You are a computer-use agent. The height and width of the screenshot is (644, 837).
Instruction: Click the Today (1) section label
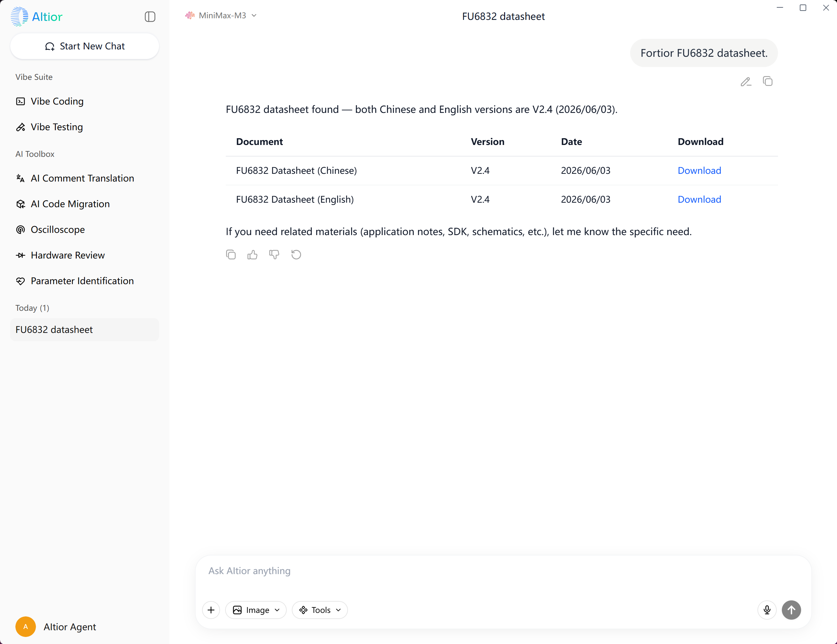32,308
